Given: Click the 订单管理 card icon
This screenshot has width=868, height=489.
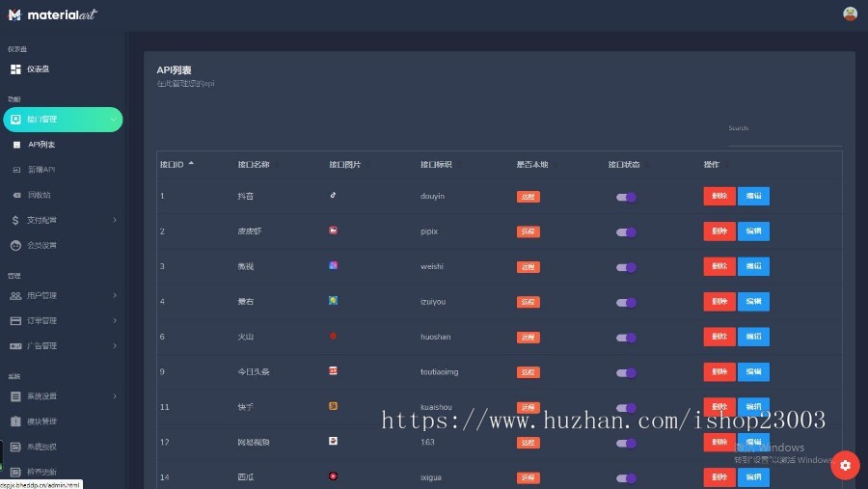Looking at the screenshot, I should coord(15,321).
